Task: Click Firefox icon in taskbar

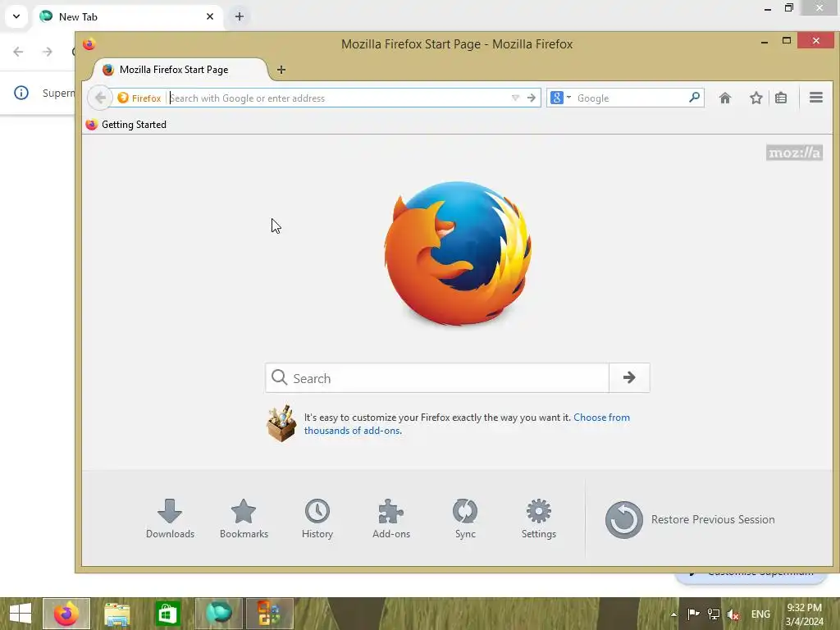Action: point(66,614)
